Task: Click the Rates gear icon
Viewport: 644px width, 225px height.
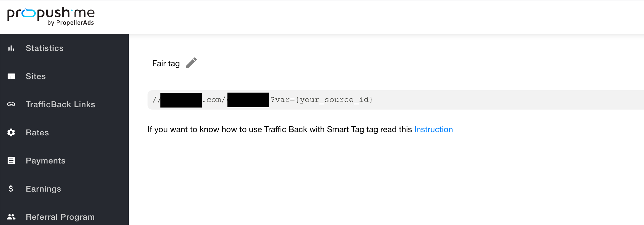Action: click(x=11, y=132)
